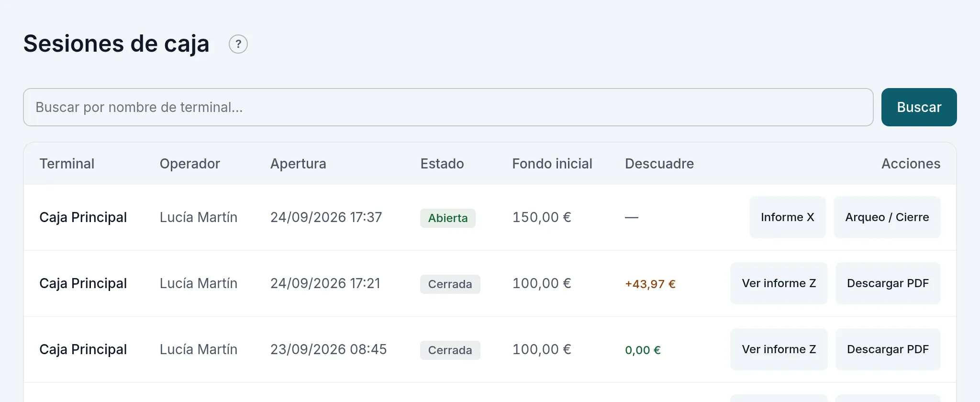Viewport: 980px width, 402px height.
Task: Click Lucía Martín in the 17:21 row
Action: coord(199,283)
